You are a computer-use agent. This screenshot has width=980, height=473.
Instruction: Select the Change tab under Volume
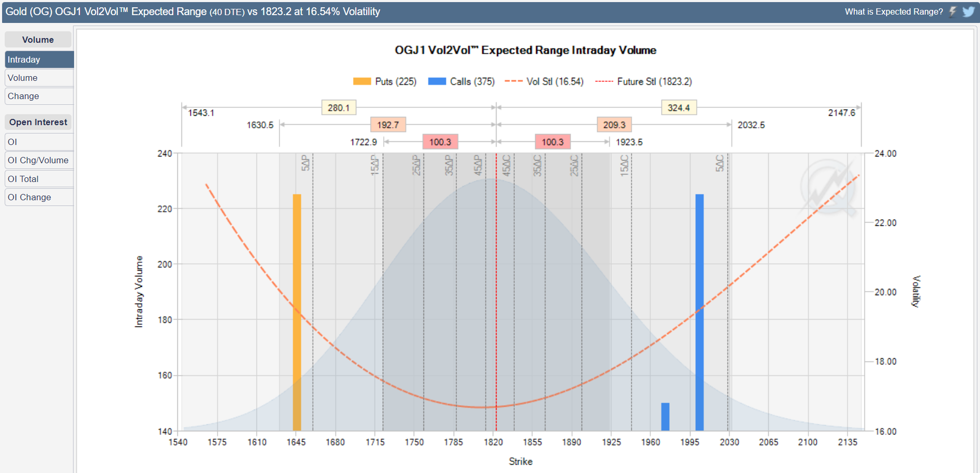[39, 96]
